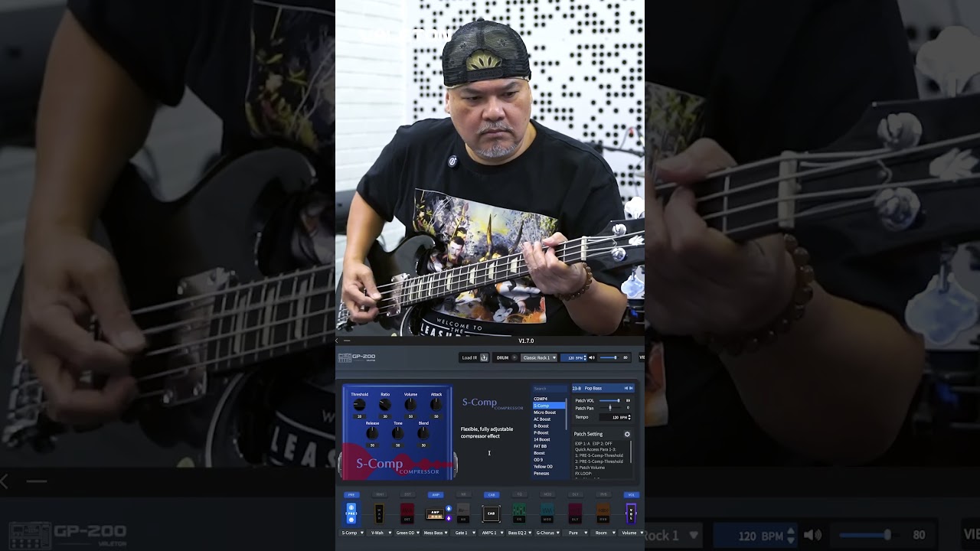980x551 pixels.
Task: Open the Classic Rock 1 drum dropdown
Action: pos(539,357)
